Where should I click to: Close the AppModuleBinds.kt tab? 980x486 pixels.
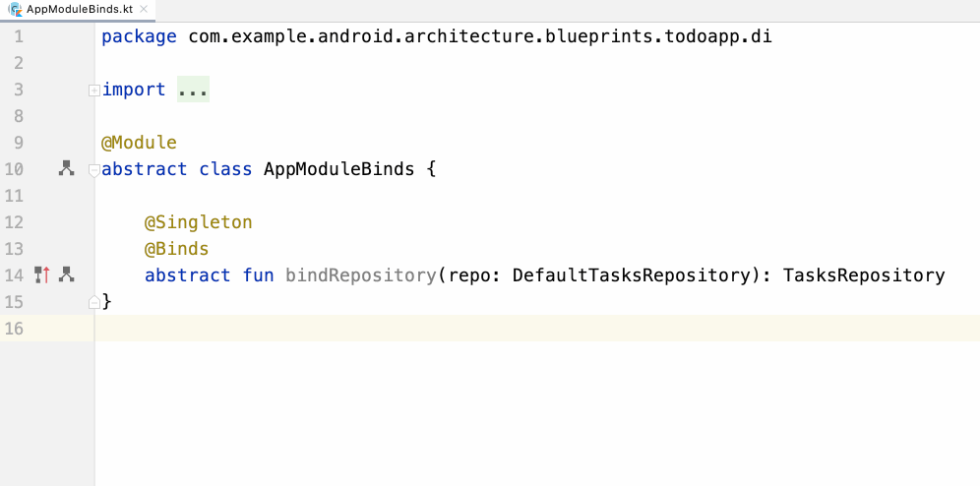tap(143, 9)
